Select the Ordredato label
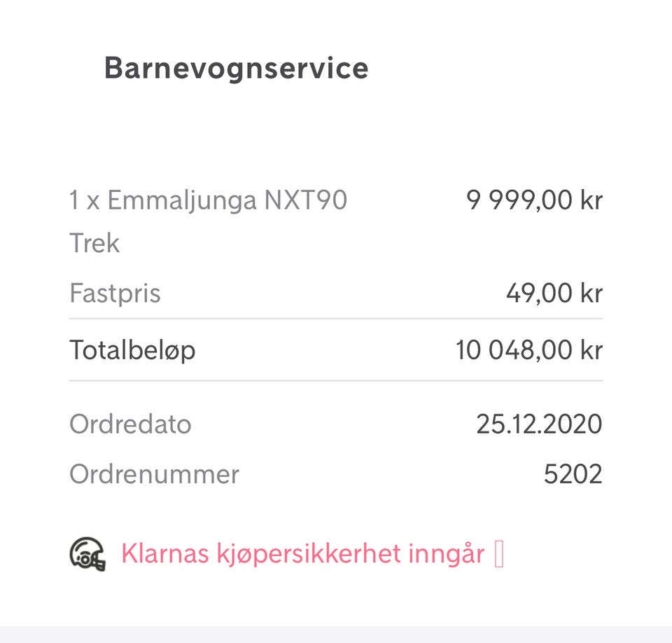The width and height of the screenshot is (672, 643). (x=130, y=424)
